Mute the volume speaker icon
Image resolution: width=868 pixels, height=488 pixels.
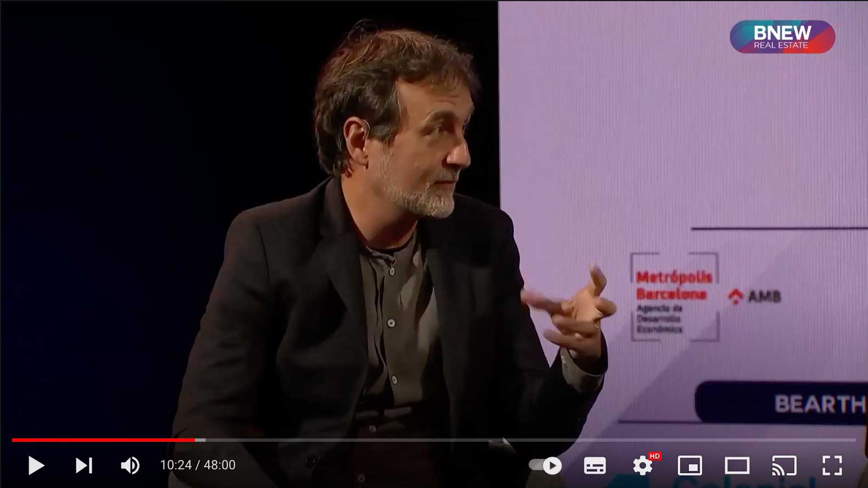(130, 465)
